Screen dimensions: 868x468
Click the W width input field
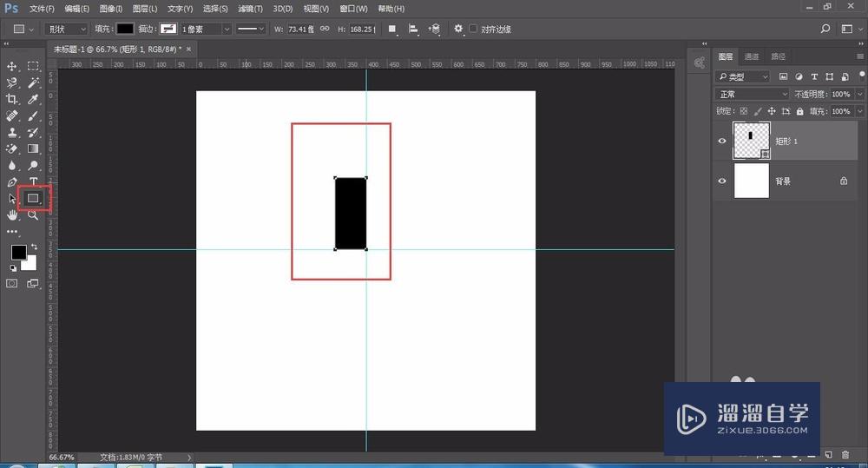coord(301,29)
